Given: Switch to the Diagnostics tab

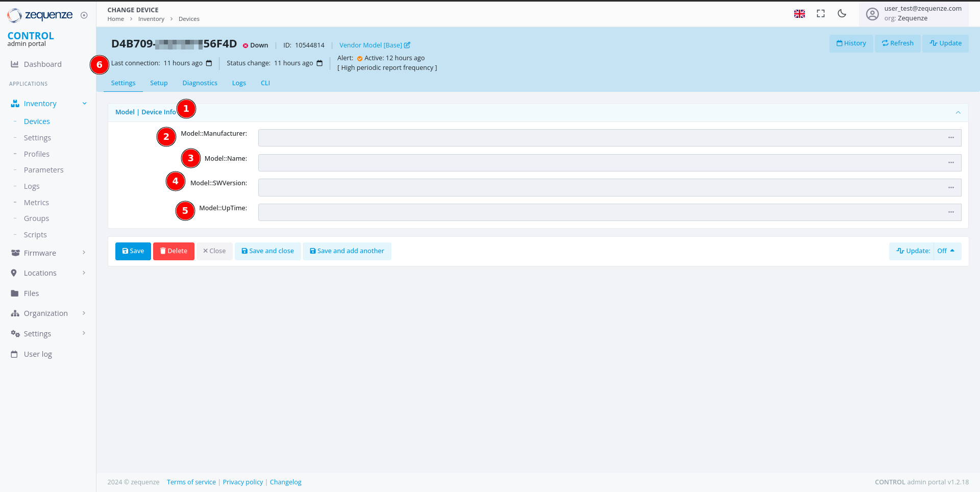Looking at the screenshot, I should (x=200, y=83).
